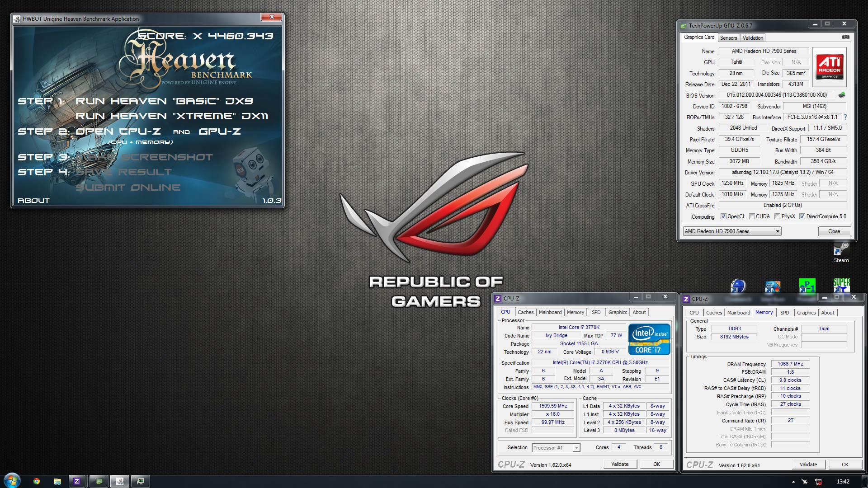Toggle the CUDA checkbox
The width and height of the screenshot is (868, 488).
tap(752, 216)
